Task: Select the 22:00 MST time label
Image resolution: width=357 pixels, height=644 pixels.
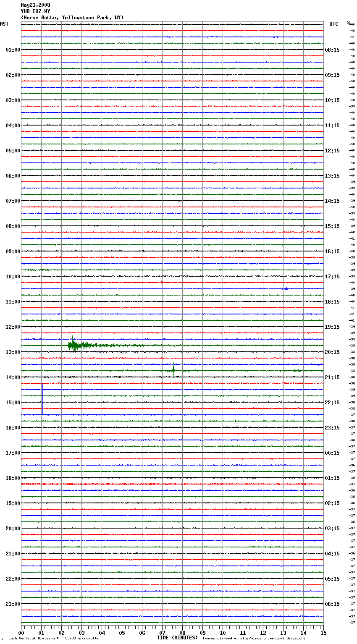Action: pyautogui.click(x=13, y=579)
